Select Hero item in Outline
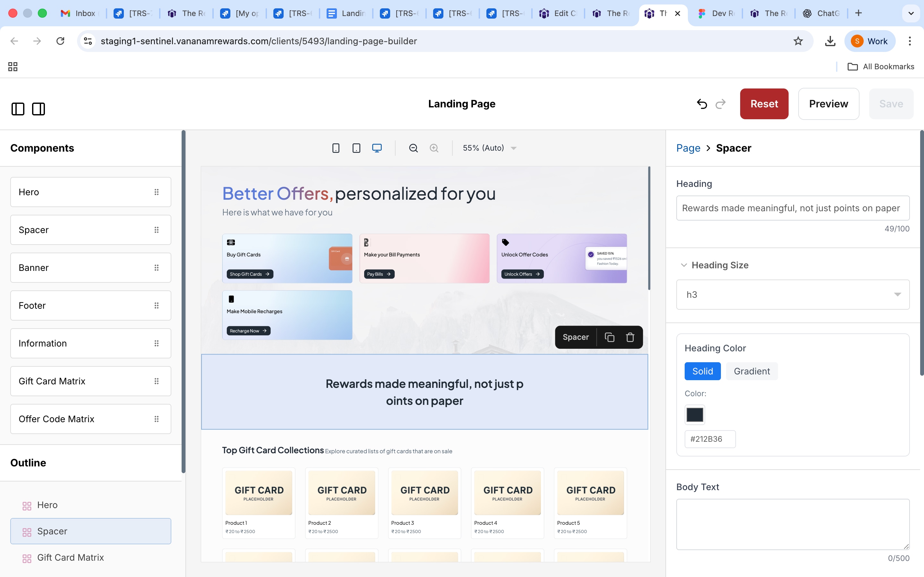Image resolution: width=924 pixels, height=577 pixels. pyautogui.click(x=47, y=505)
